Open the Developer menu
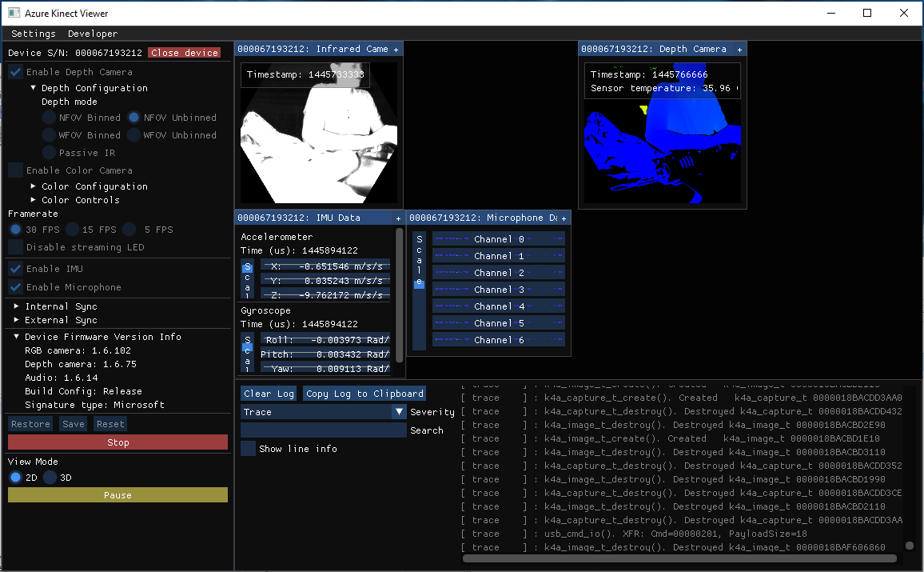 point(93,34)
